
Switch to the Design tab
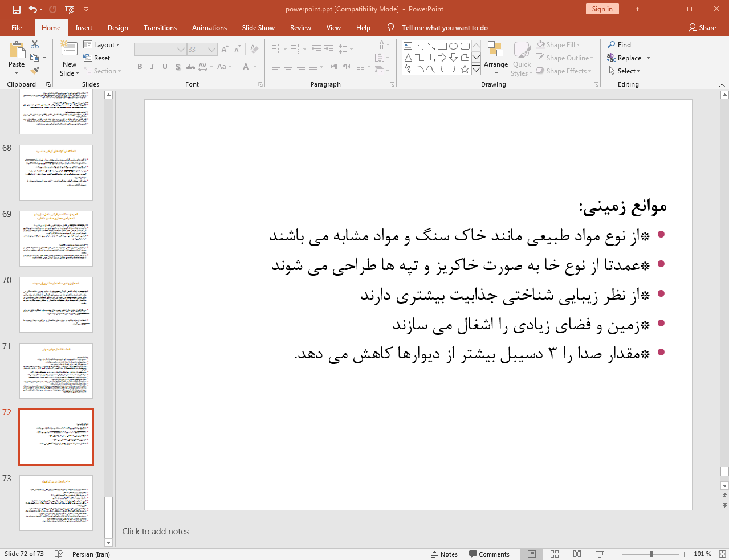pyautogui.click(x=117, y=27)
